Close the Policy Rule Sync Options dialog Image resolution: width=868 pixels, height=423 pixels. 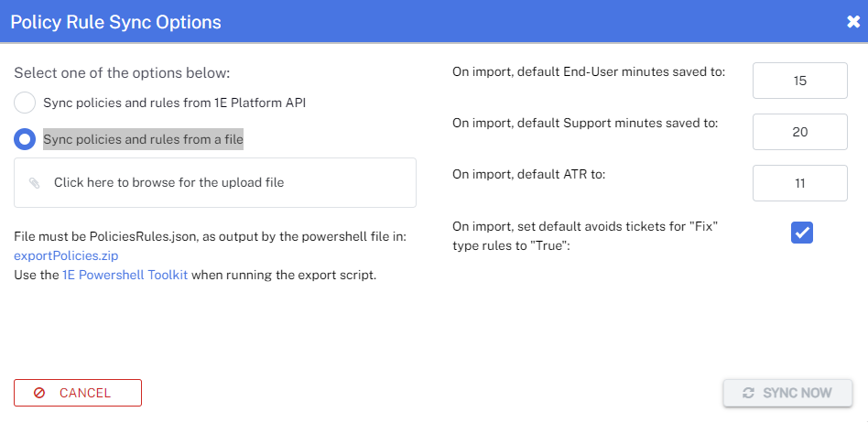click(852, 22)
